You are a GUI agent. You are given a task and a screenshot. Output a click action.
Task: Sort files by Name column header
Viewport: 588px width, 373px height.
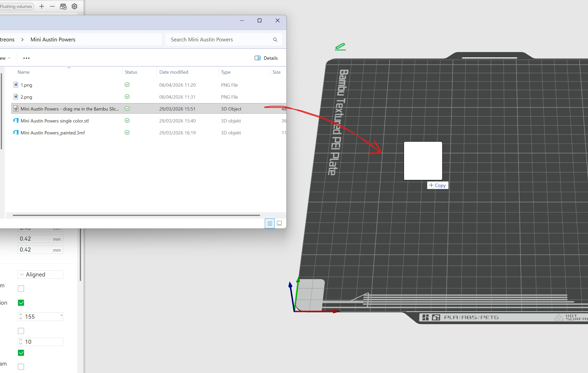[23, 72]
